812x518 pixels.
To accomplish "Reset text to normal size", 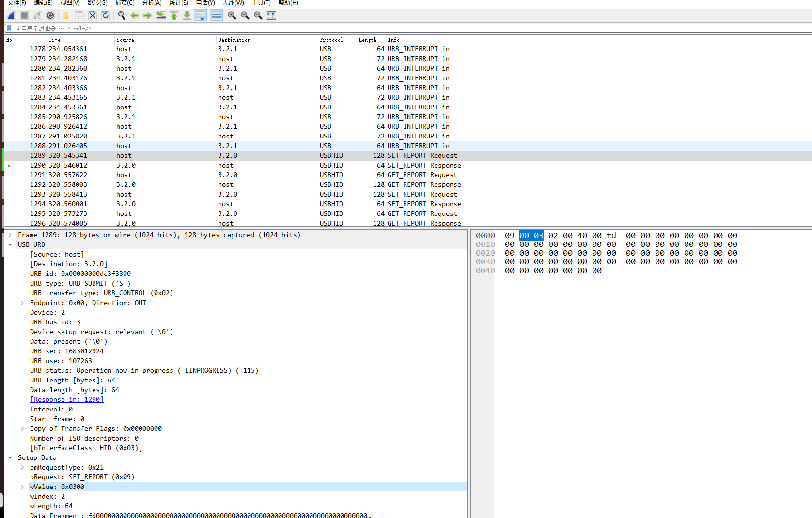I will [258, 15].
